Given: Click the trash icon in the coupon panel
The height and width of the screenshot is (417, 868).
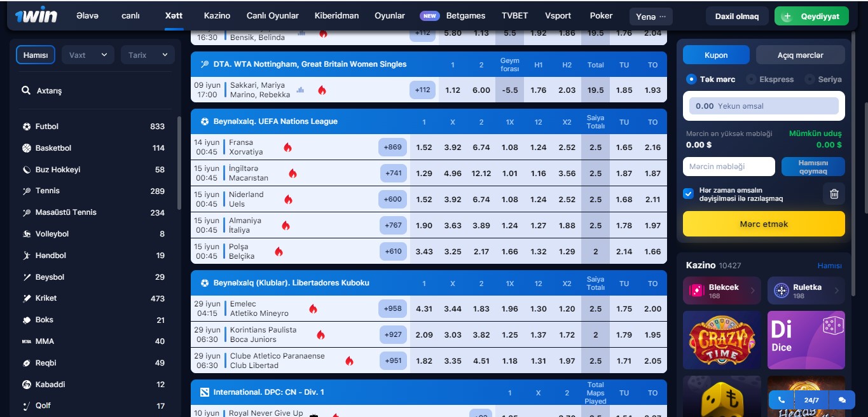Looking at the screenshot, I should pyautogui.click(x=834, y=195).
